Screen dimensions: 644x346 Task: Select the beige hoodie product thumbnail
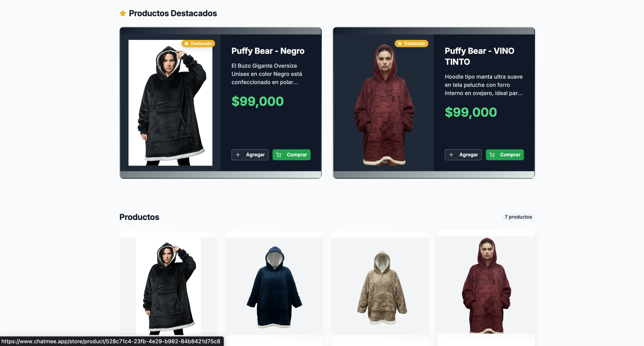[x=380, y=286]
